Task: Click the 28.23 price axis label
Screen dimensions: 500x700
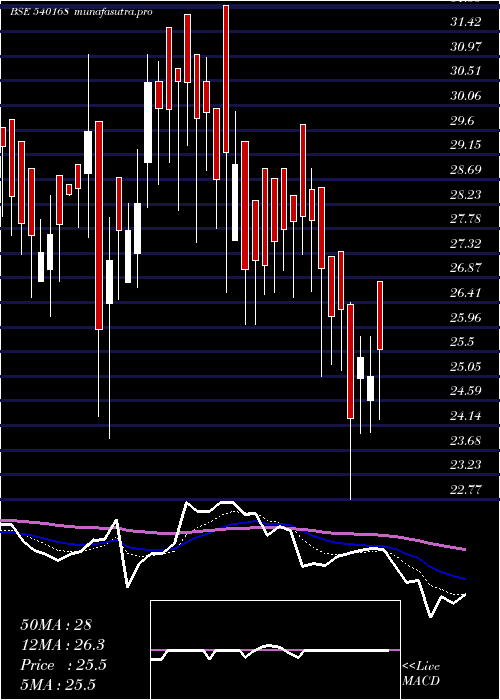Action: (x=466, y=195)
